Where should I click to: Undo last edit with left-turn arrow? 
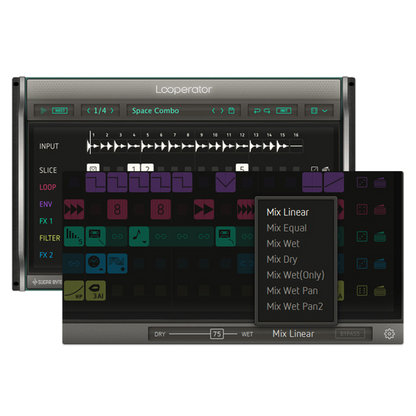click(257, 110)
